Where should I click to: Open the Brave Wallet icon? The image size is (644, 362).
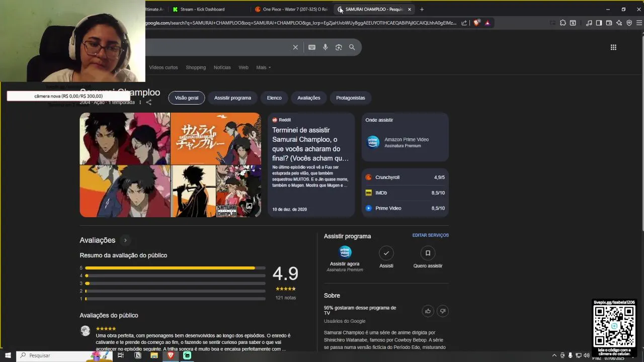click(609, 23)
